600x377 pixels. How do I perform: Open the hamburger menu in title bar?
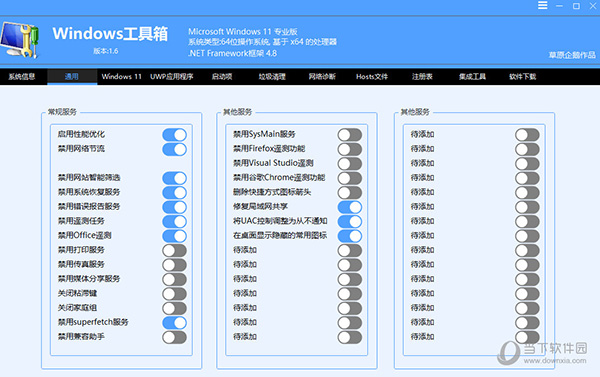pos(542,5)
